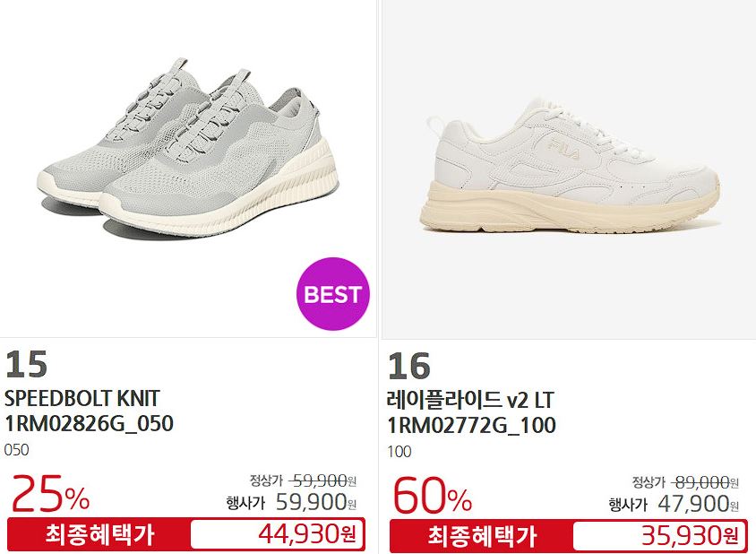
Task: Select product code 1RM02826G_050
Action: pyautogui.click(x=89, y=424)
